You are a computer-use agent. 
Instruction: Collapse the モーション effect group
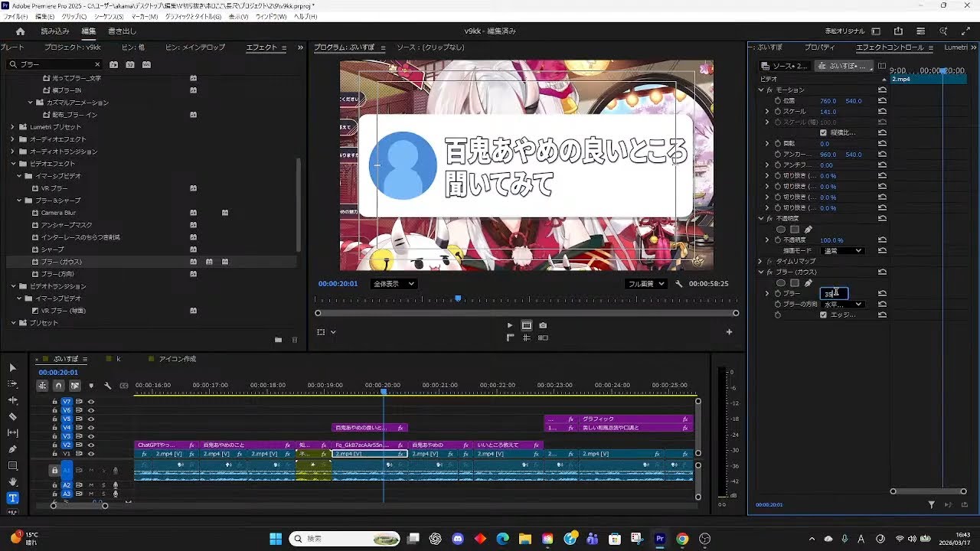[x=761, y=90]
